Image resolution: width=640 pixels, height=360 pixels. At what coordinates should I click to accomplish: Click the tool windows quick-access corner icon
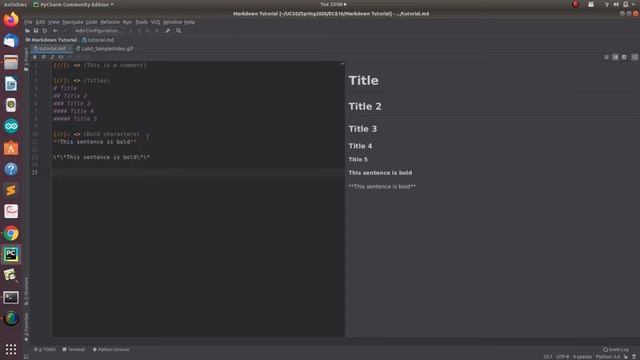pyautogui.click(x=27, y=356)
